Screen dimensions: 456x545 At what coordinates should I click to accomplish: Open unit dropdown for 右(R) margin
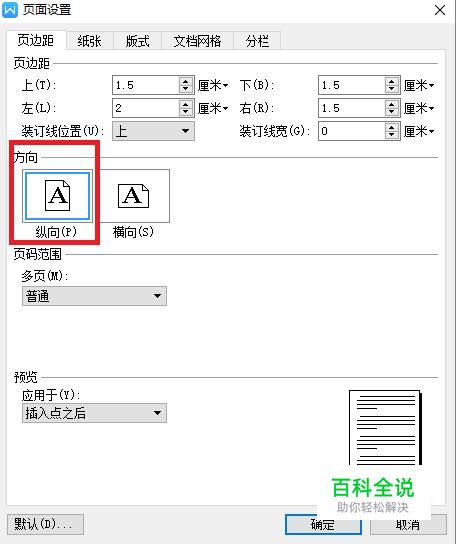coord(419,108)
